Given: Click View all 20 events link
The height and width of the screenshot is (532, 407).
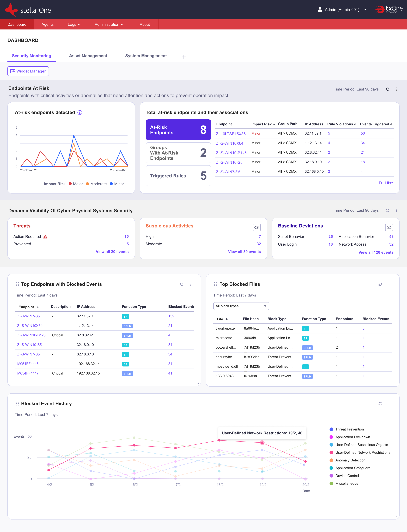Looking at the screenshot, I should point(112,251).
